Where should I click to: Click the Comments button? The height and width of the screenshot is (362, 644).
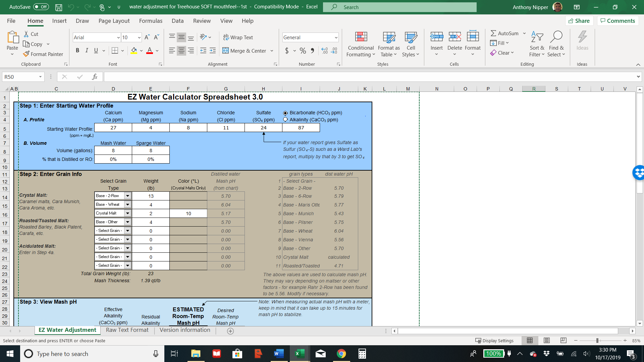[618, 21]
